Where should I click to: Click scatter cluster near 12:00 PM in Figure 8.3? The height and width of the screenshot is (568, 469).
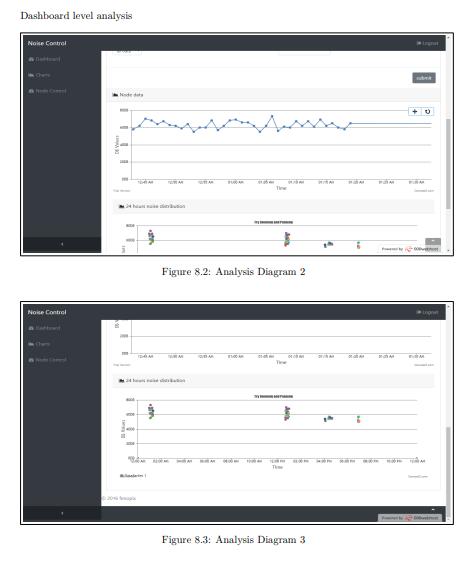[x=287, y=413]
